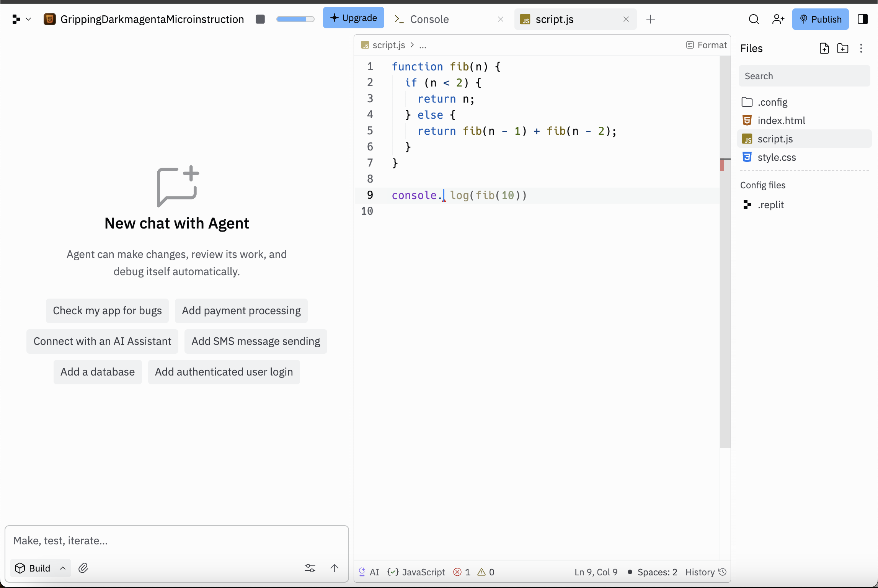Create a new file with add-file icon
The width and height of the screenshot is (878, 588).
[x=824, y=48]
